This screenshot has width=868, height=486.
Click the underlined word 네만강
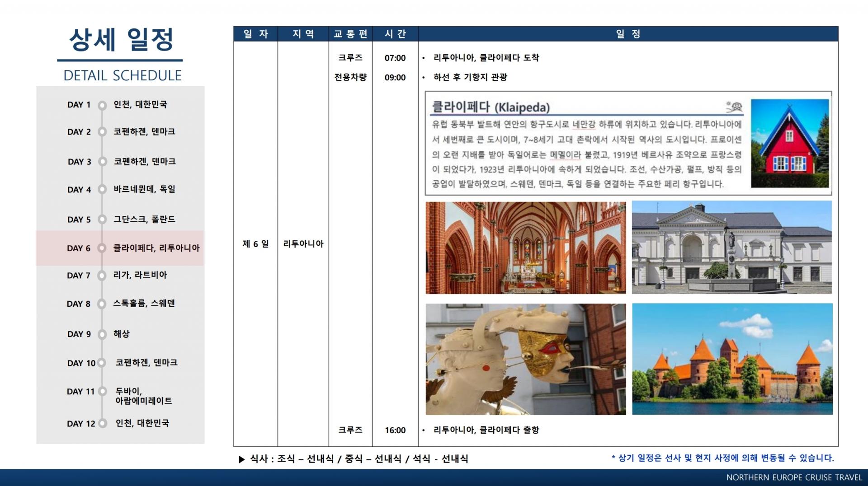584,124
